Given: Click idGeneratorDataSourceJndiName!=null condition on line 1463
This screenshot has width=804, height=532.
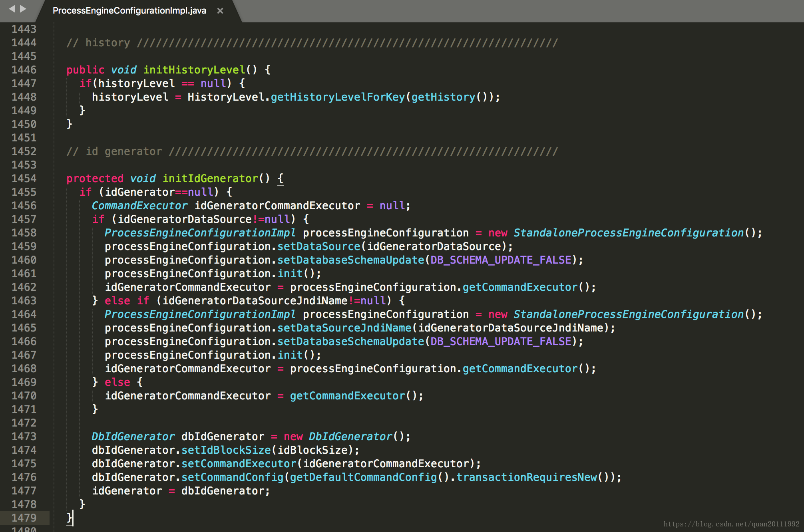Looking at the screenshot, I should point(274,301).
